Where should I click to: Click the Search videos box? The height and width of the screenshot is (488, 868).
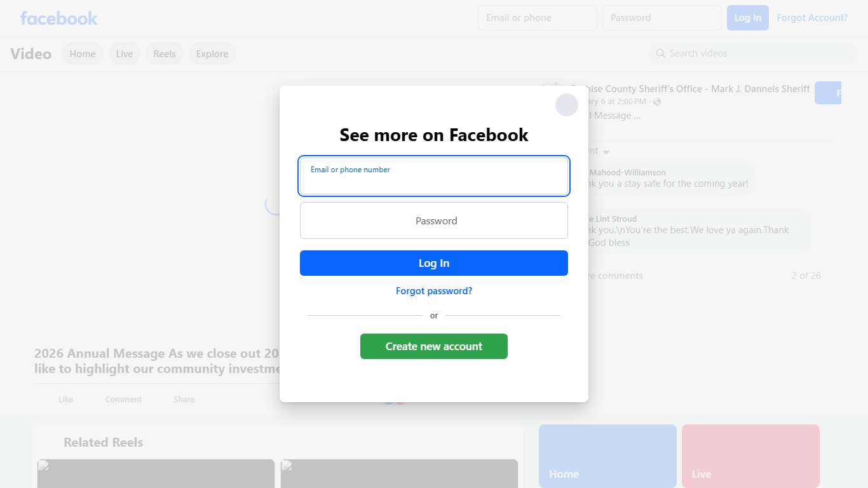(x=754, y=53)
